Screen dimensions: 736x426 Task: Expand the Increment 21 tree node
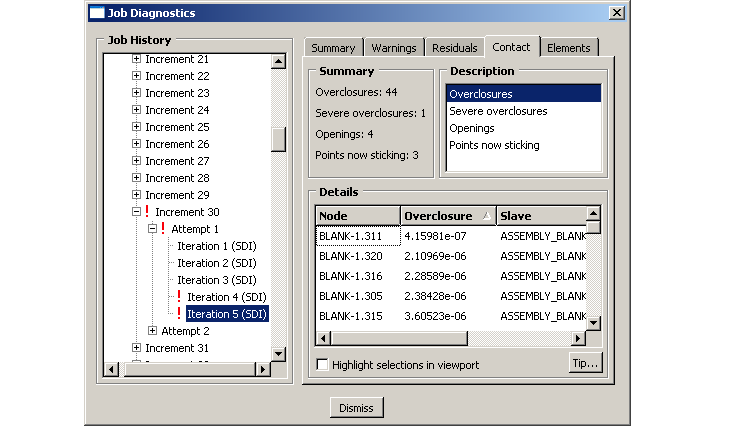coord(137,59)
